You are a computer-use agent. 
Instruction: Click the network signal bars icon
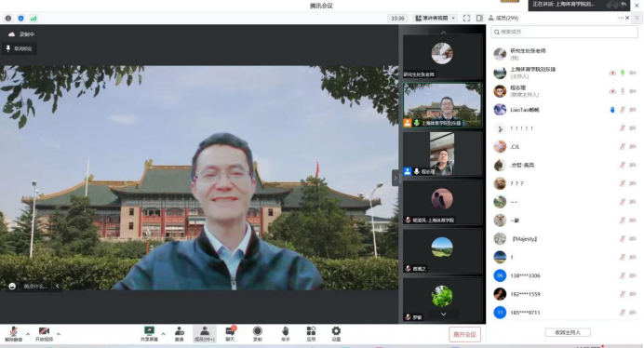pos(34,18)
